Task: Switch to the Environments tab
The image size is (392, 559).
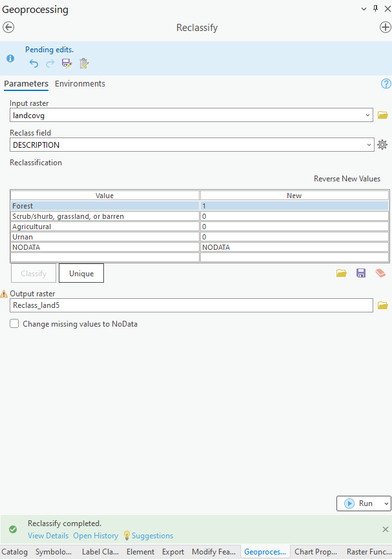Action: tap(80, 84)
